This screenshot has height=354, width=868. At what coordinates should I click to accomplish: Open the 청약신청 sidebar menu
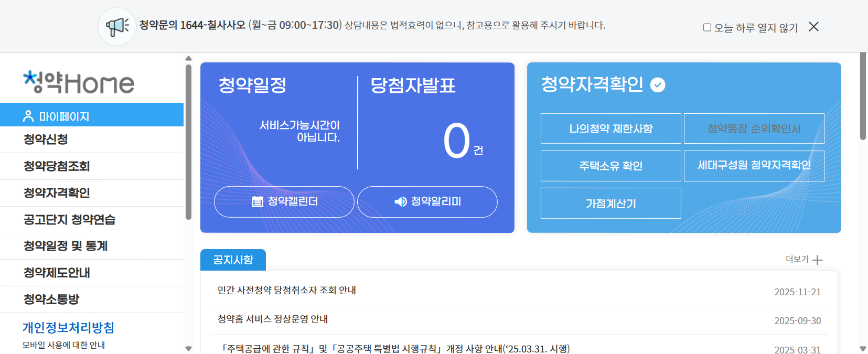click(x=46, y=140)
